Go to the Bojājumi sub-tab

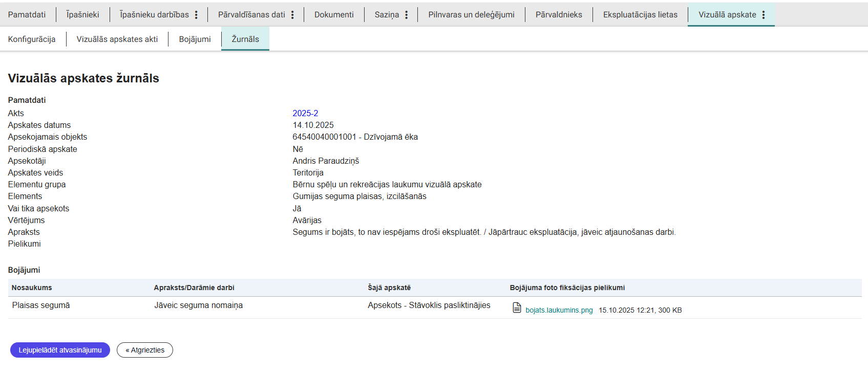pyautogui.click(x=195, y=39)
